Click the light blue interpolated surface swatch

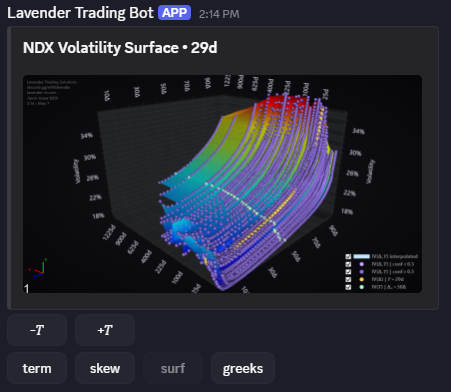(x=361, y=256)
